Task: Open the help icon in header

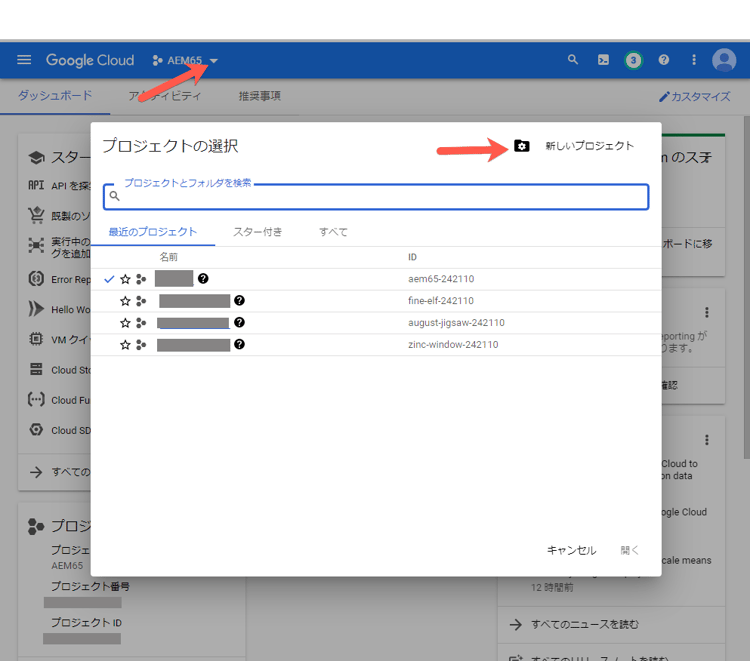Action: coord(663,60)
